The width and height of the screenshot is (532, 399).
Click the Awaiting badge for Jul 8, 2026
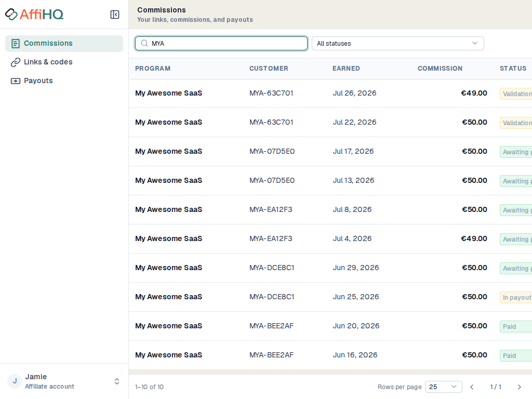[x=516, y=210]
